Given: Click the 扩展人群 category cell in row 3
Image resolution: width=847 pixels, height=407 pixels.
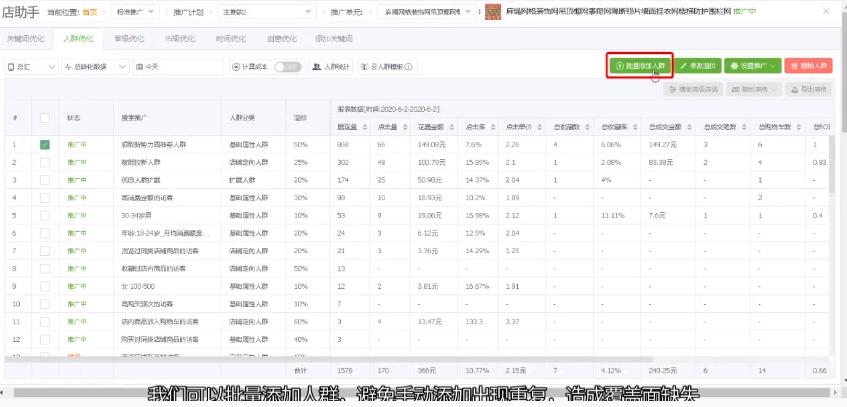Looking at the screenshot, I should coord(240,180).
